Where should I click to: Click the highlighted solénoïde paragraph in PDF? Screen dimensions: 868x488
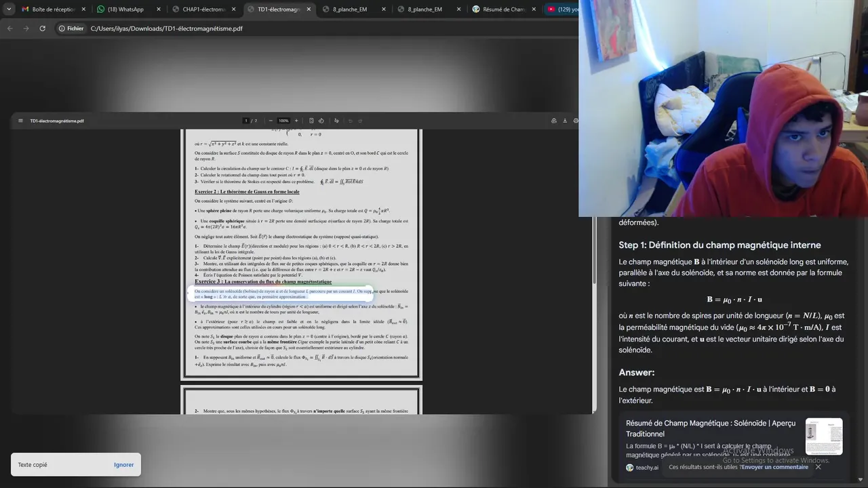coord(301,294)
